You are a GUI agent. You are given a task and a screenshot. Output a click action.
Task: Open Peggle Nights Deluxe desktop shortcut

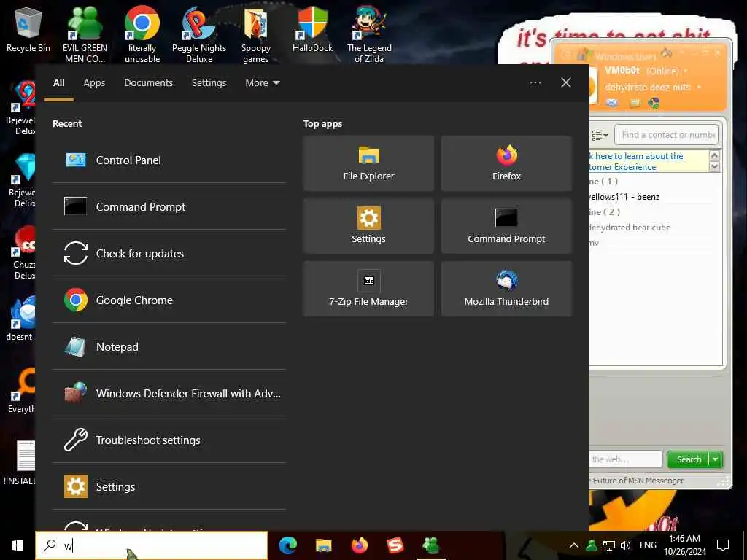199,34
